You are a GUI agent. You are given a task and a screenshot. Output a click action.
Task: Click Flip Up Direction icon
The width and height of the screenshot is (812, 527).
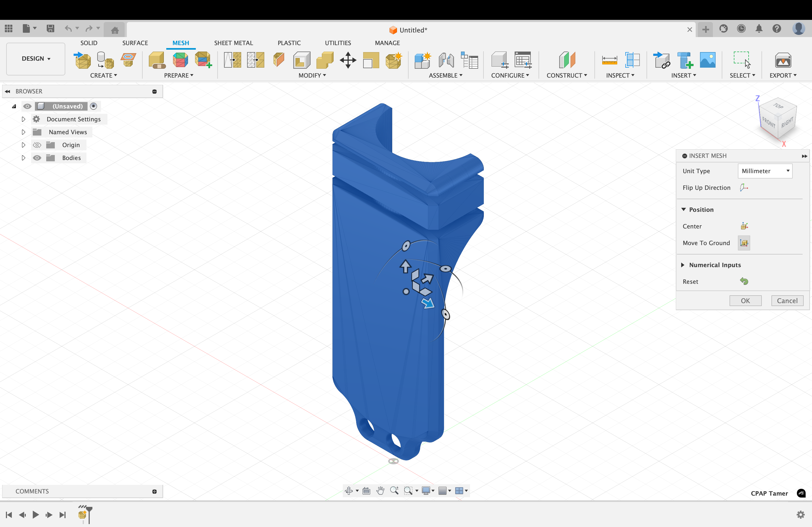click(744, 188)
